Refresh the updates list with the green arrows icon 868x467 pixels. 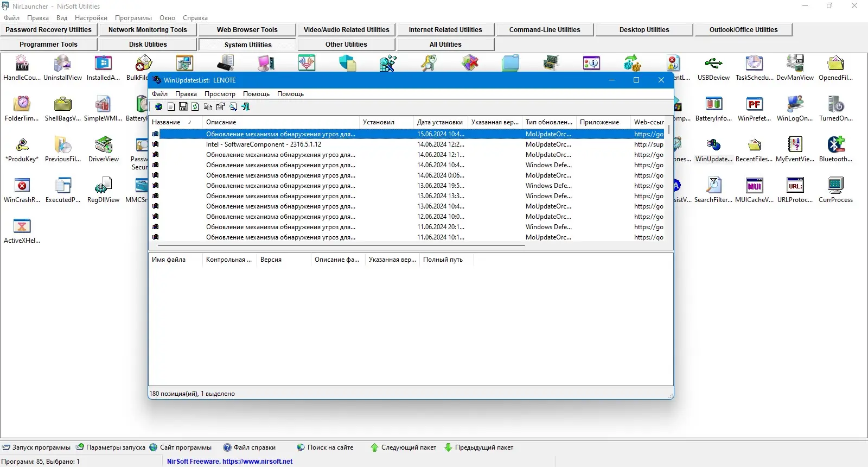coord(195,107)
